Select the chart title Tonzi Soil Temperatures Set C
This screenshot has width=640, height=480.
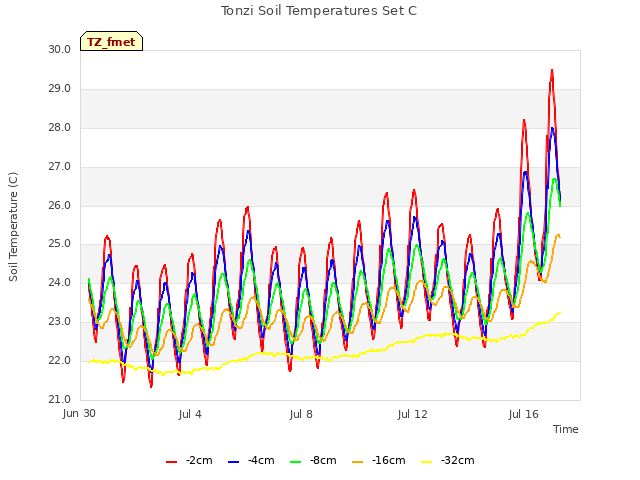coord(319,11)
